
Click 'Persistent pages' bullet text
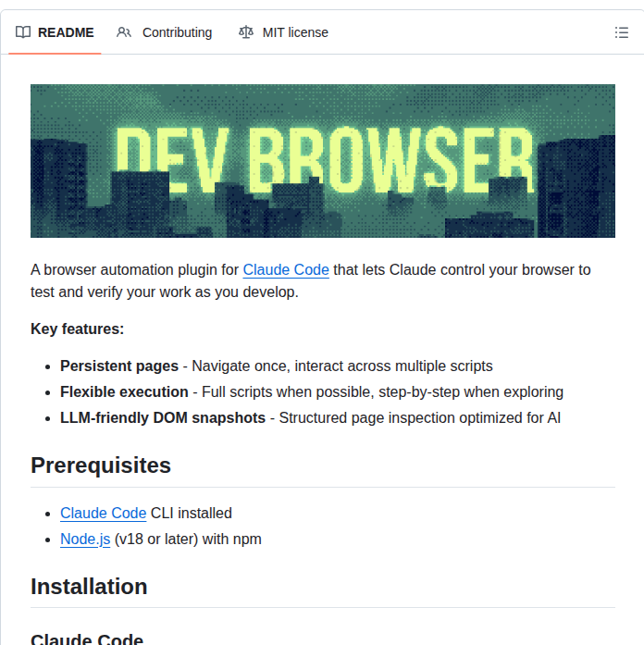click(119, 366)
